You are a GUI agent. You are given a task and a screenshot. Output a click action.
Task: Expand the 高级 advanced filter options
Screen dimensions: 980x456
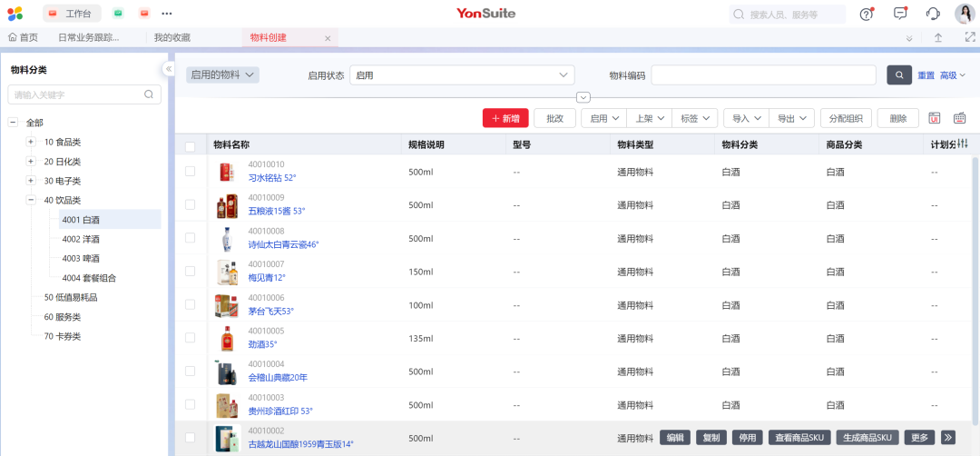(x=953, y=75)
